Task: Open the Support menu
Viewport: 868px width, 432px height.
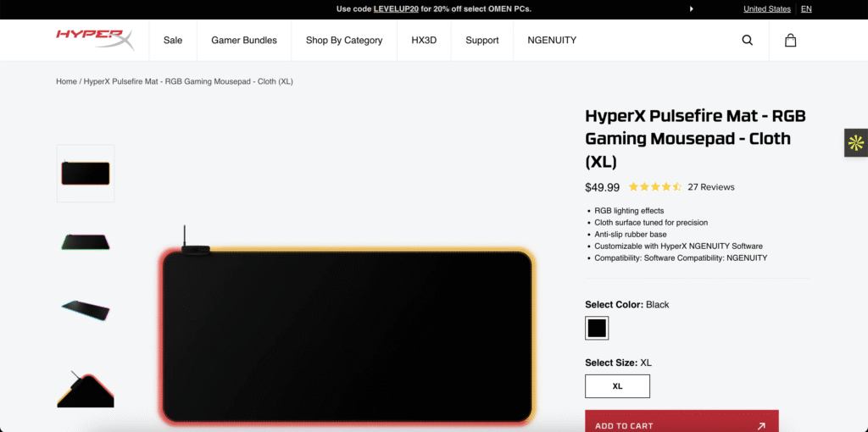Action: [x=482, y=40]
